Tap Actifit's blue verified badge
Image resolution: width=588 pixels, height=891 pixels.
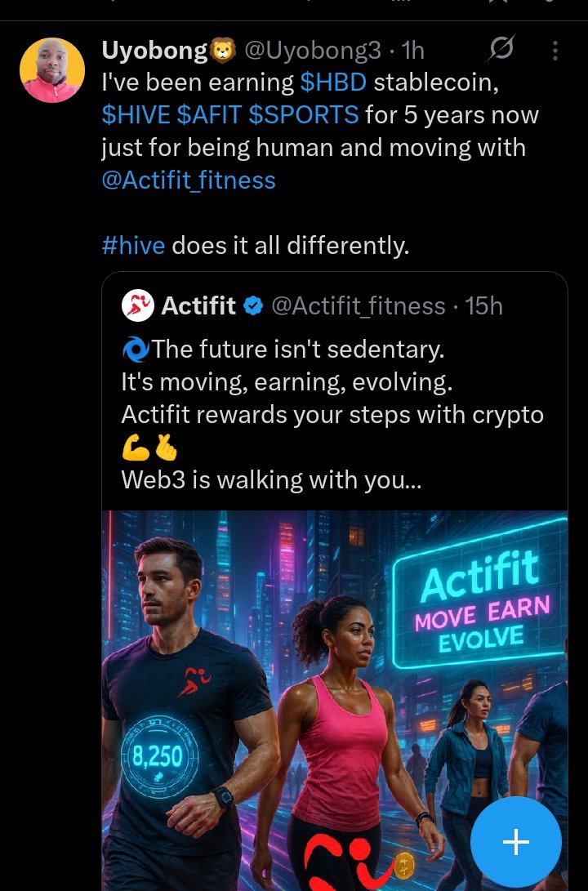pos(253,305)
